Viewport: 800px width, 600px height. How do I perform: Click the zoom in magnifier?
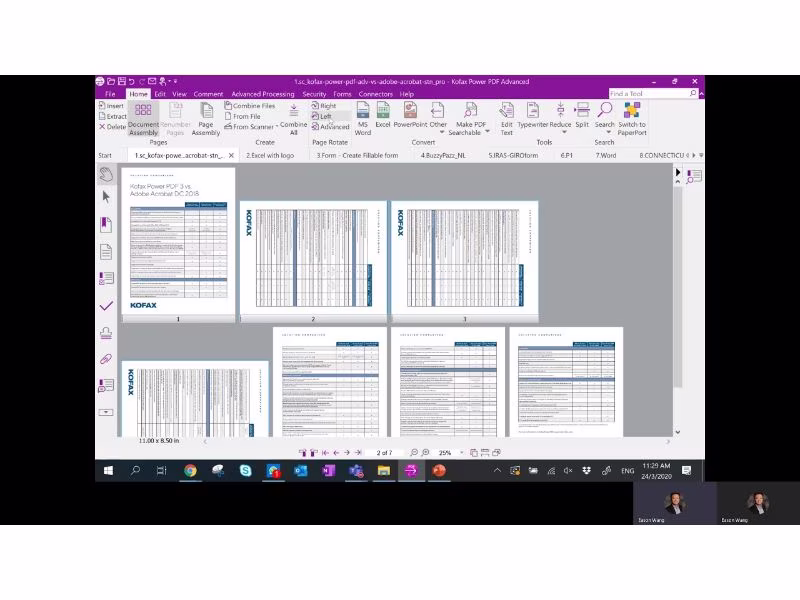pyautogui.click(x=426, y=453)
